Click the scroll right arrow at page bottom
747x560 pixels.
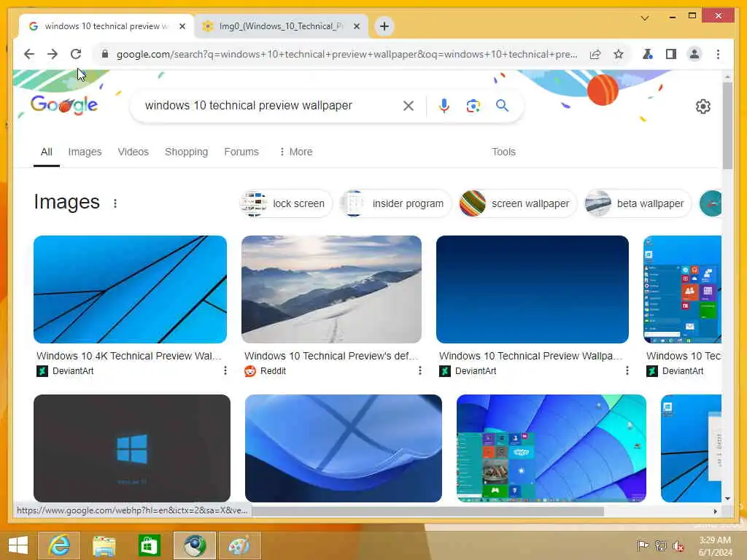click(715, 511)
